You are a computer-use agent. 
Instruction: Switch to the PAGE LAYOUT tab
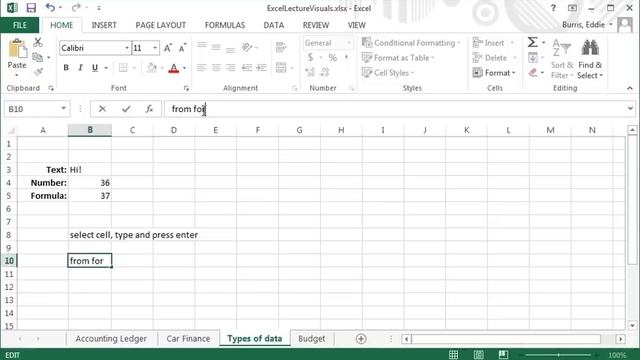(x=160, y=25)
